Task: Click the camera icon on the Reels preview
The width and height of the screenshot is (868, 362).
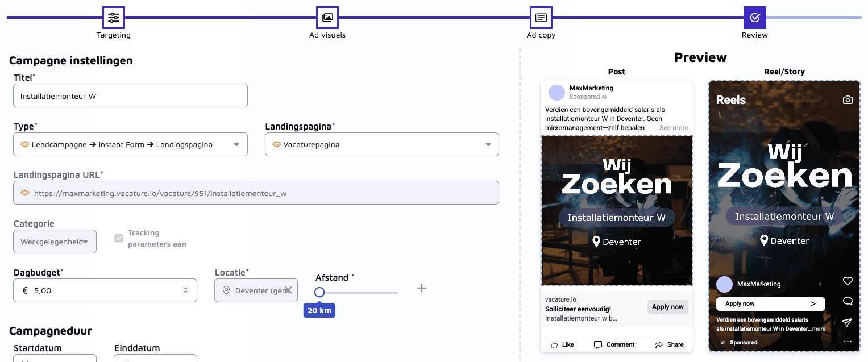Action: click(x=848, y=99)
